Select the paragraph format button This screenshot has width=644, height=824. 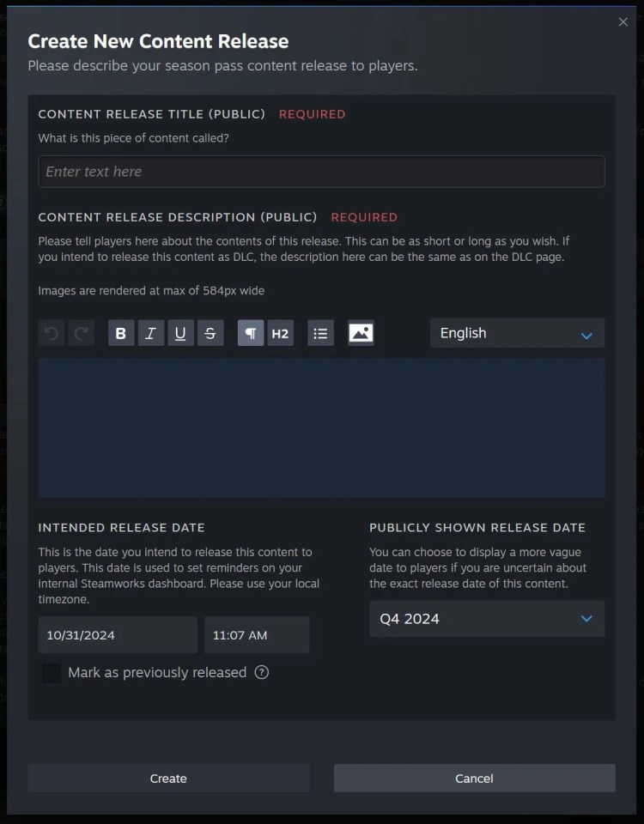[251, 333]
